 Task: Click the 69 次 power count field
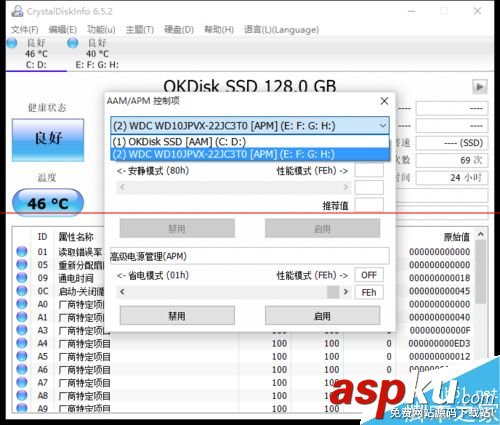452,160
